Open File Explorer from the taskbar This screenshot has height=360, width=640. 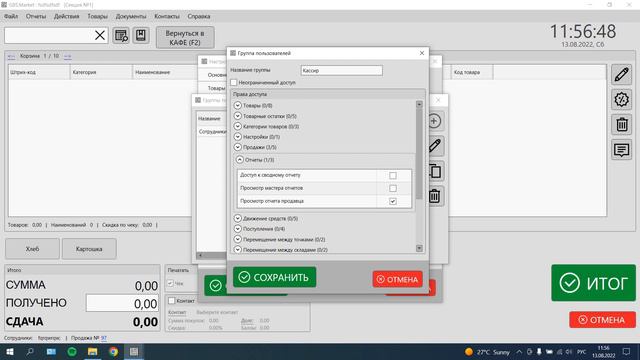92,352
